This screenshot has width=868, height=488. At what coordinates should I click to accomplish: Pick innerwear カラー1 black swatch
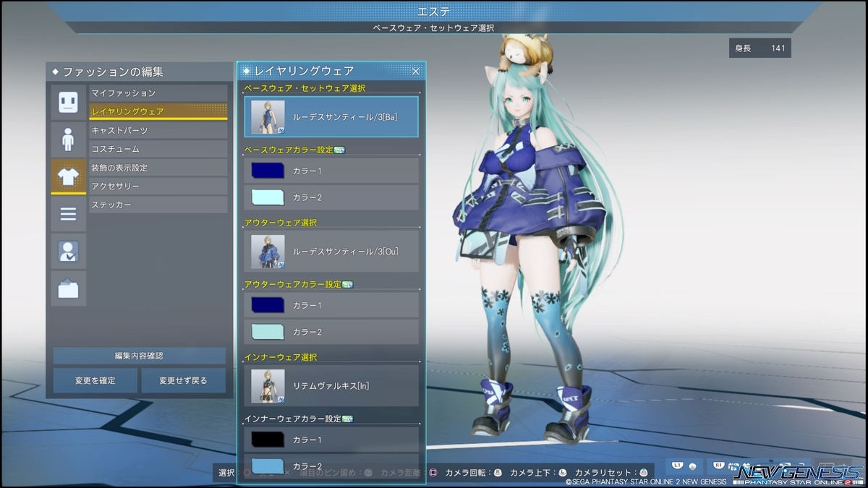pyautogui.click(x=268, y=440)
